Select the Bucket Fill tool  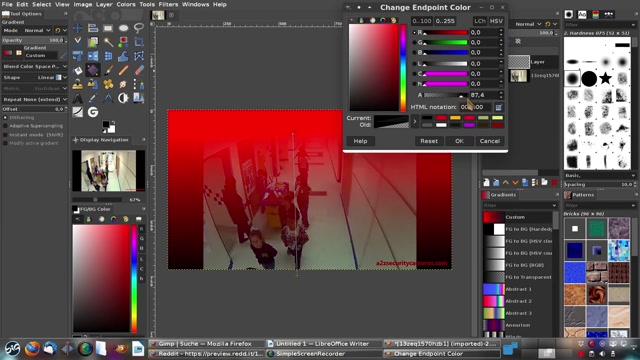[x=77, y=70]
